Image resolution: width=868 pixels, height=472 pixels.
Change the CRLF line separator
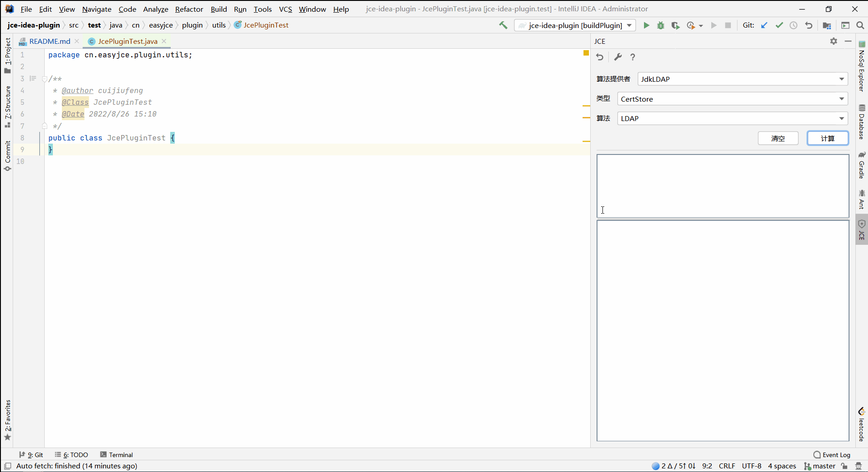[x=727, y=466]
